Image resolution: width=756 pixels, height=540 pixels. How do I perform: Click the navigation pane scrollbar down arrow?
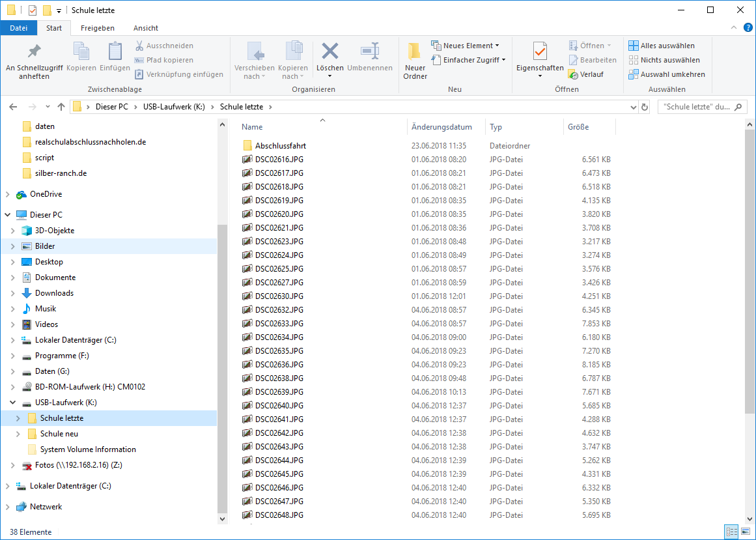tap(222, 519)
